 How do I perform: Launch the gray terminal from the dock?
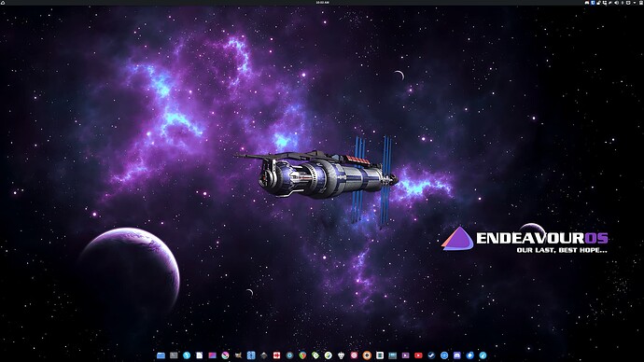[x=174, y=355]
